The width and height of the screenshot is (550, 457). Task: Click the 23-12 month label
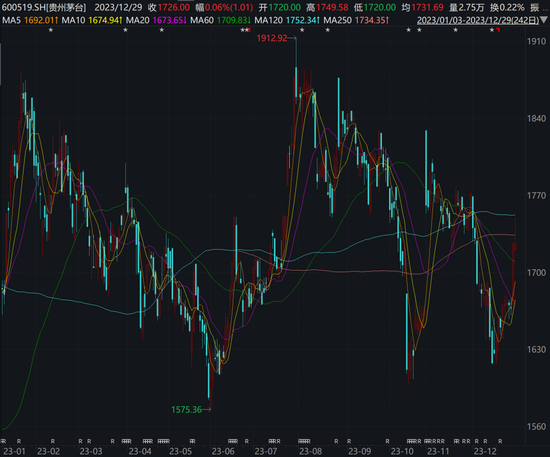pyautogui.click(x=485, y=451)
